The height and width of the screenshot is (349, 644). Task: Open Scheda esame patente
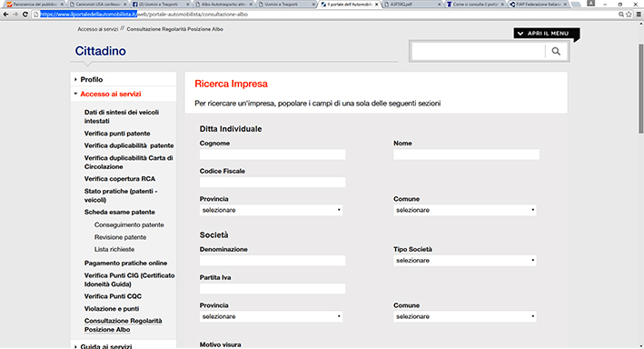pyautogui.click(x=120, y=212)
